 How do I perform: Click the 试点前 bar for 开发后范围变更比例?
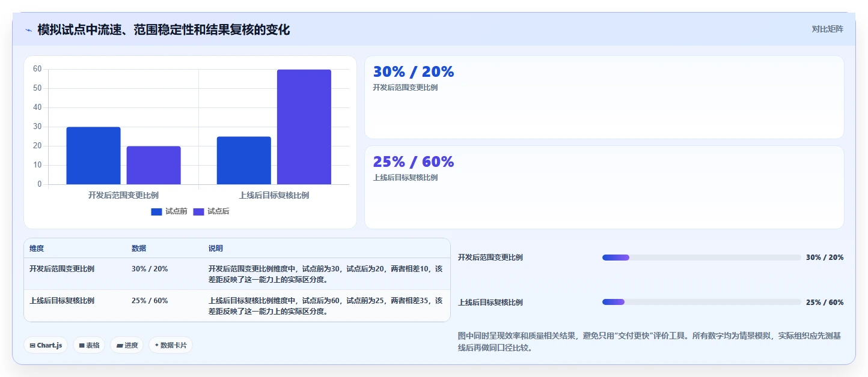(93, 155)
